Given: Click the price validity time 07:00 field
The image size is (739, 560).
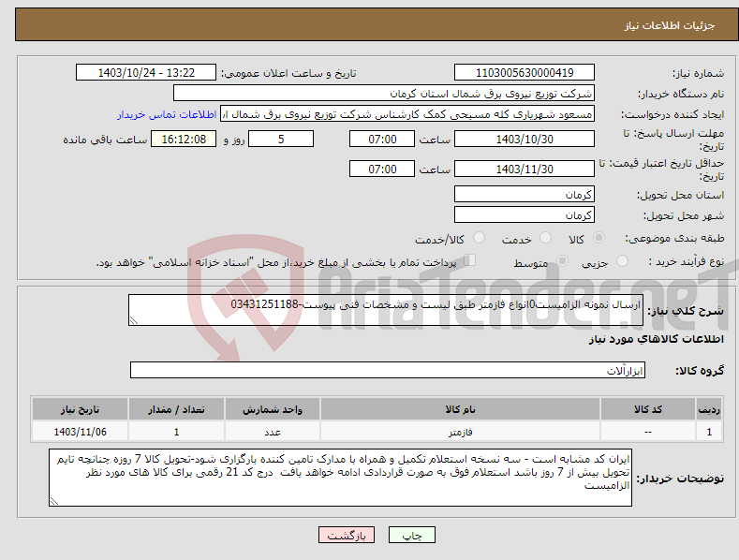Looking at the screenshot, I should (x=382, y=169).
